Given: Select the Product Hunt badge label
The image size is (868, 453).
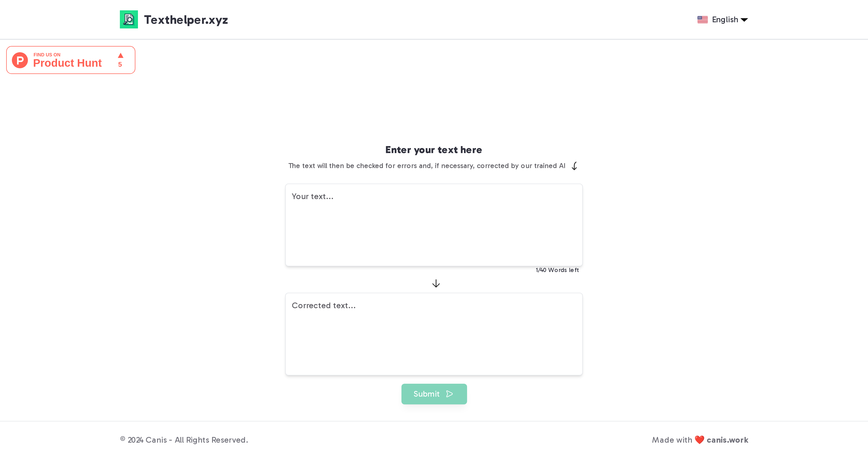Looking at the screenshot, I should coord(67,63).
